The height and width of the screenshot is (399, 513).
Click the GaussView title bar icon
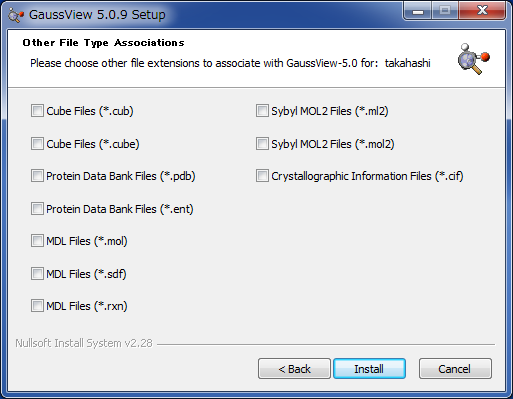[x=15, y=15]
